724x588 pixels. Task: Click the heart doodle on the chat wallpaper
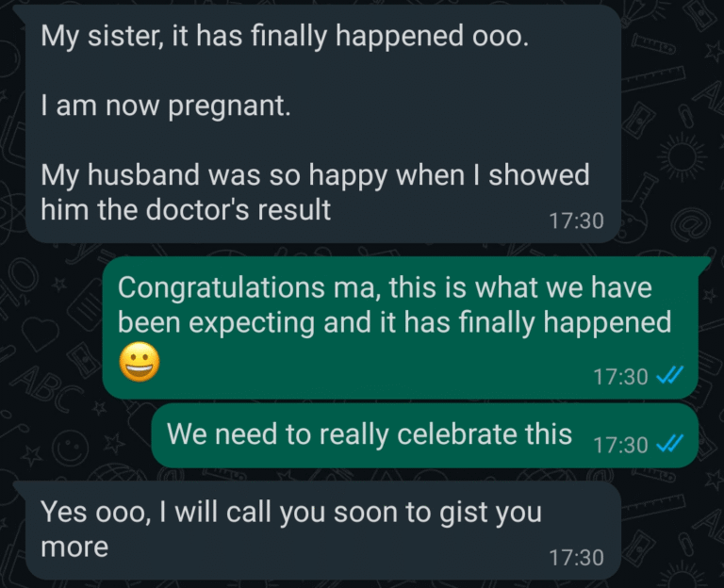point(41,333)
